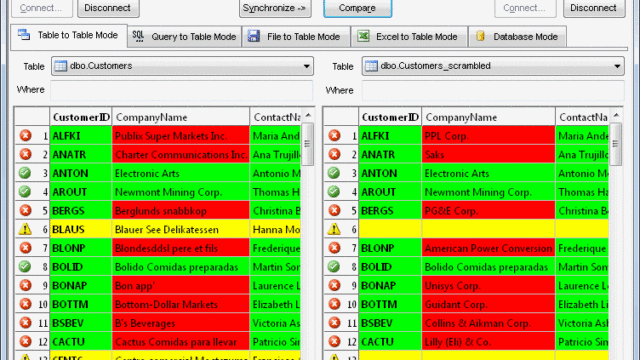
Task: Click the Excel icon on Excel tab
Action: pyautogui.click(x=363, y=36)
